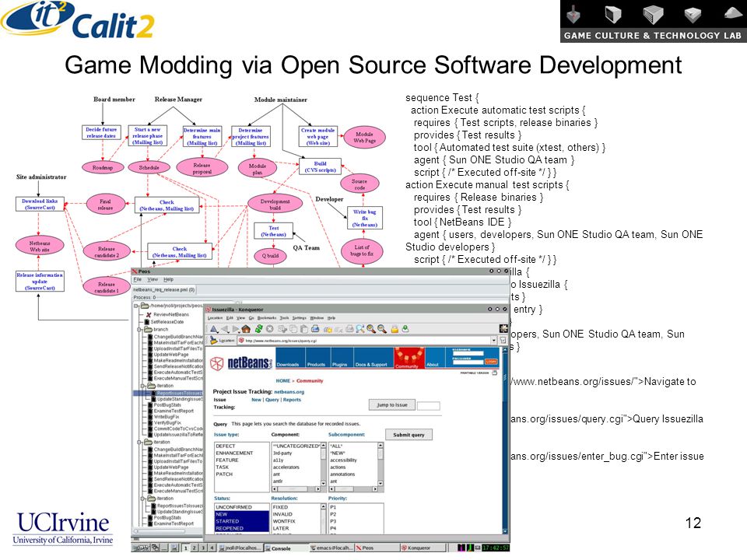The image size is (747, 560).
Task: Click the netbeans.org project link
Action: coord(289,392)
